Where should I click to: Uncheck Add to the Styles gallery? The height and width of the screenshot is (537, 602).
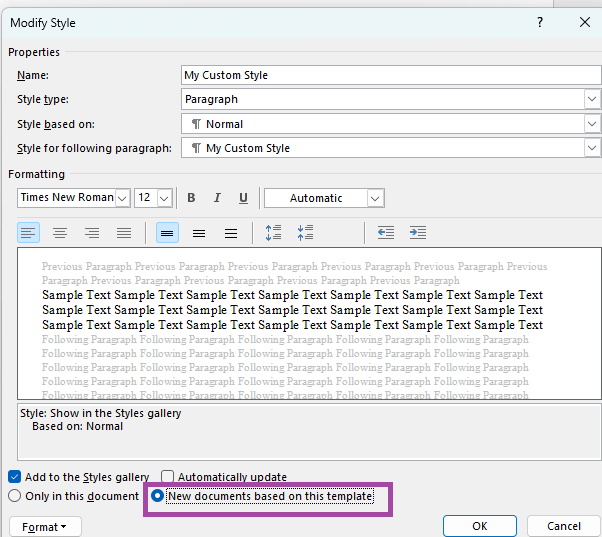tap(14, 477)
